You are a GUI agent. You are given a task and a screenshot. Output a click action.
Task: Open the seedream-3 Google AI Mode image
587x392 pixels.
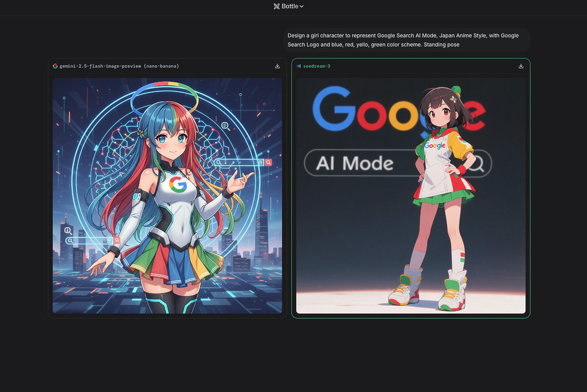click(410, 195)
